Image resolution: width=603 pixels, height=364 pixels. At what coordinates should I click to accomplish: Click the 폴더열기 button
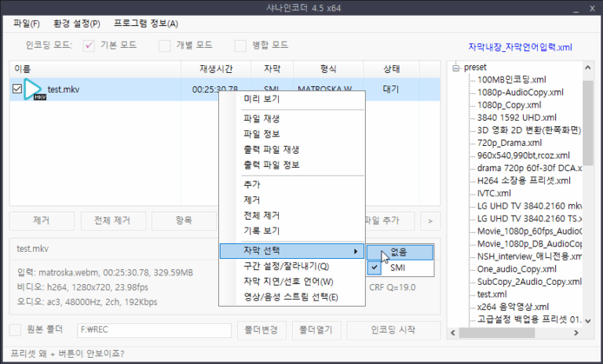[316, 330]
